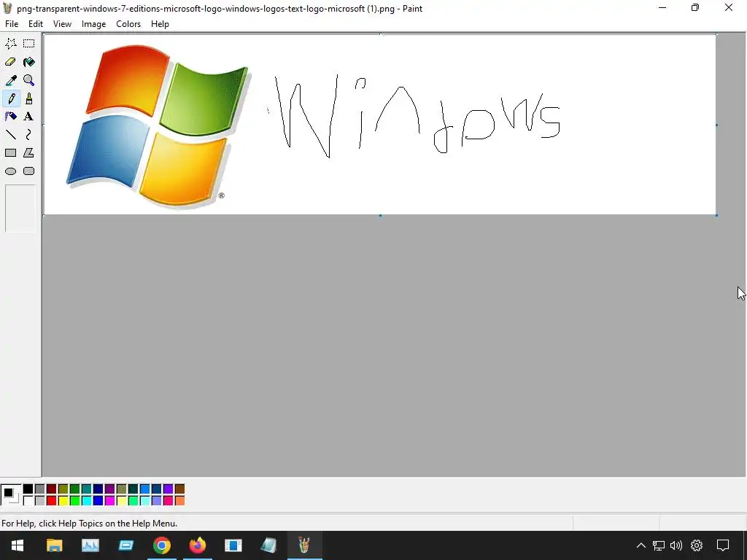Image resolution: width=747 pixels, height=560 pixels.
Task: Open the Windows Start menu
Action: 18,545
